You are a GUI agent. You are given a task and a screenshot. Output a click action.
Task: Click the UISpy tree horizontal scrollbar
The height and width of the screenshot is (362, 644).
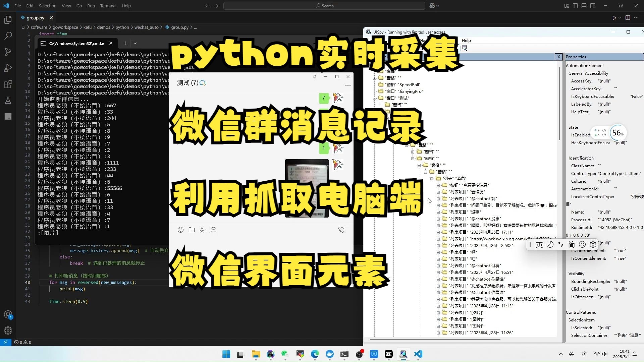[x=435, y=340]
